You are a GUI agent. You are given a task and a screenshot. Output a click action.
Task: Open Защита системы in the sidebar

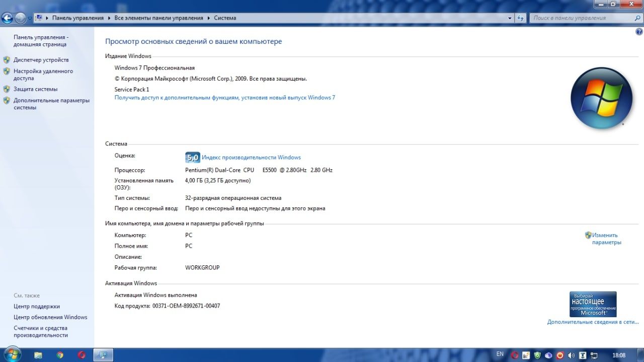[x=36, y=89]
